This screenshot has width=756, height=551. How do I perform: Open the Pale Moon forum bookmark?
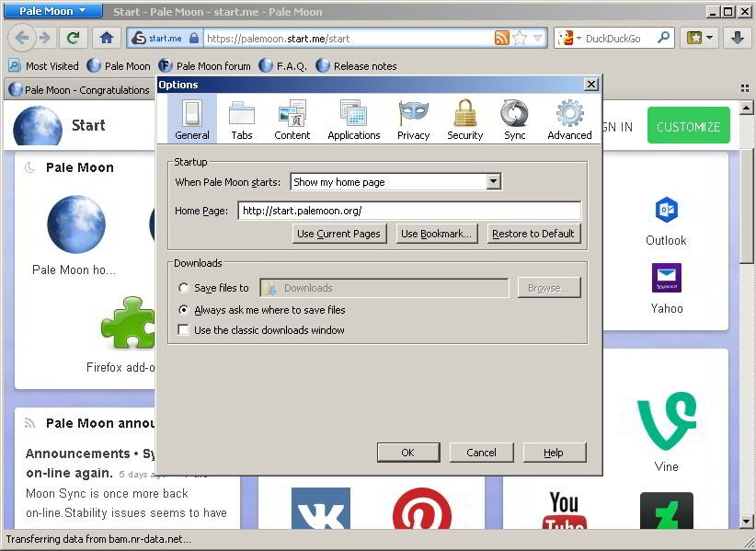[205, 66]
